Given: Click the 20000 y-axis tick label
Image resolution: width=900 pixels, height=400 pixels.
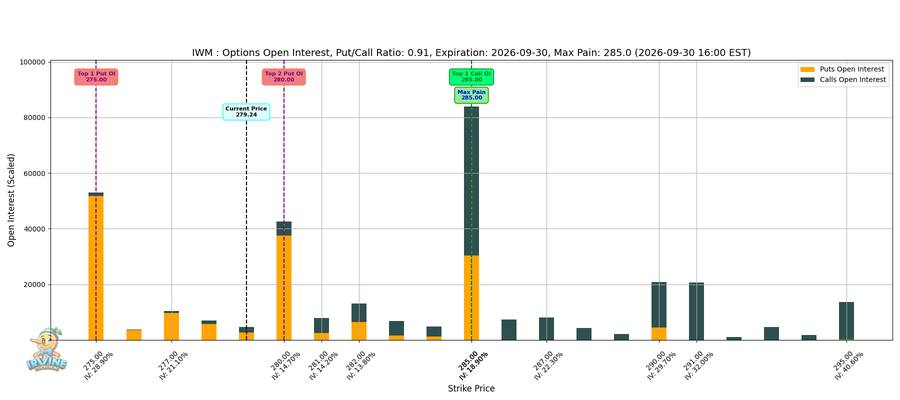Looking at the screenshot, I should coord(35,285).
